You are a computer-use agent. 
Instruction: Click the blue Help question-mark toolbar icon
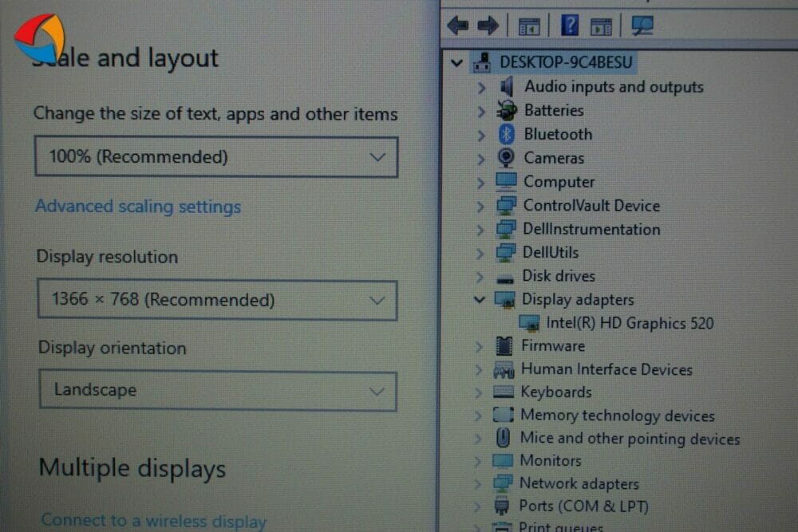point(570,25)
